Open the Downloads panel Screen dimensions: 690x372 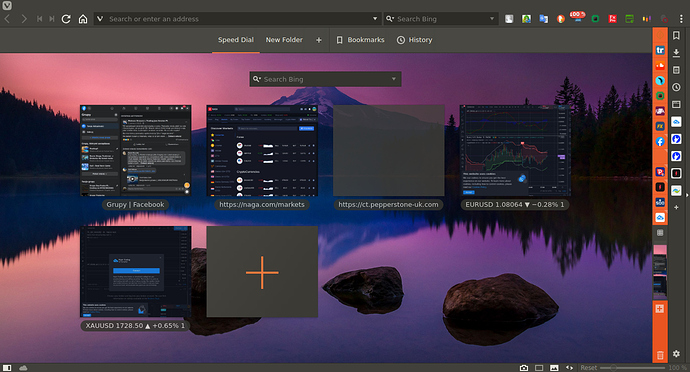click(676, 53)
